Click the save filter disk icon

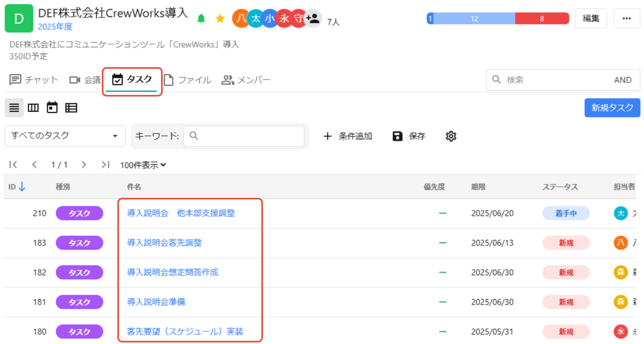click(x=397, y=136)
